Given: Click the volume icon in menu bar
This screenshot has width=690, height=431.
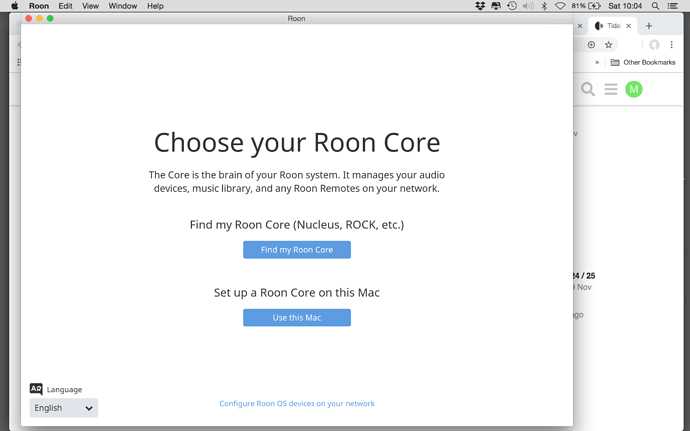Looking at the screenshot, I should click(x=528, y=6).
